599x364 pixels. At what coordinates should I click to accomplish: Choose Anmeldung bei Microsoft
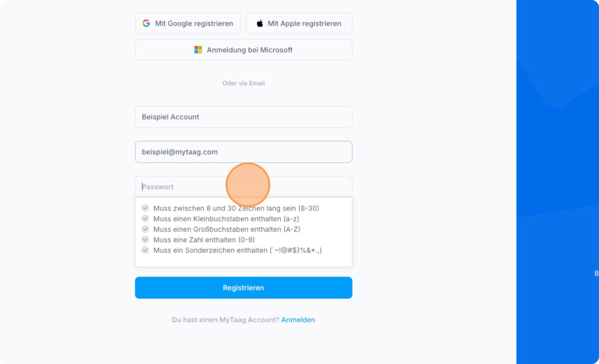244,50
